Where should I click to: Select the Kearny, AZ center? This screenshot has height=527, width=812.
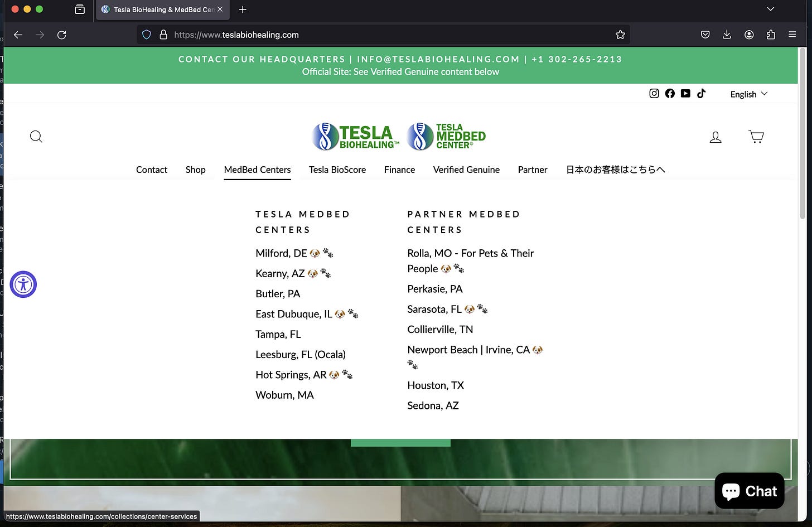(293, 273)
